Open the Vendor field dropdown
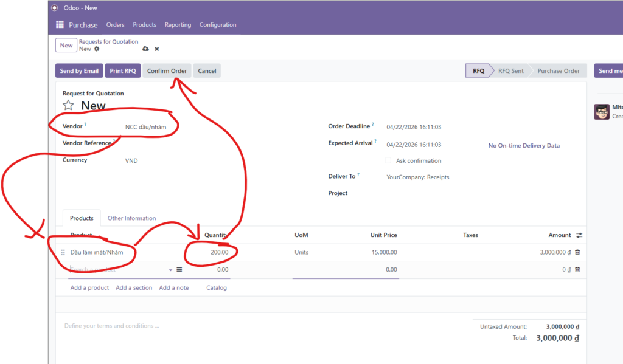This screenshot has width=623, height=364. tap(146, 127)
